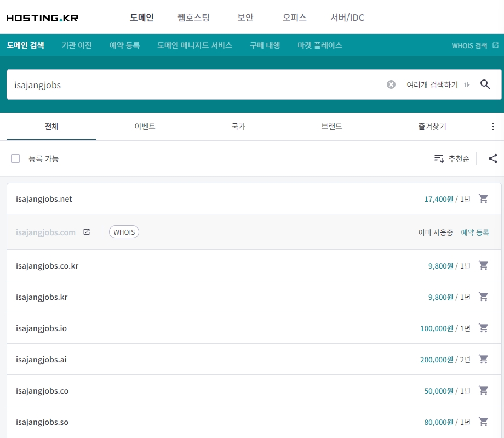Click the 200,000원 / 2년 price
Image resolution: width=504 pixels, height=438 pixels.
tap(445, 360)
